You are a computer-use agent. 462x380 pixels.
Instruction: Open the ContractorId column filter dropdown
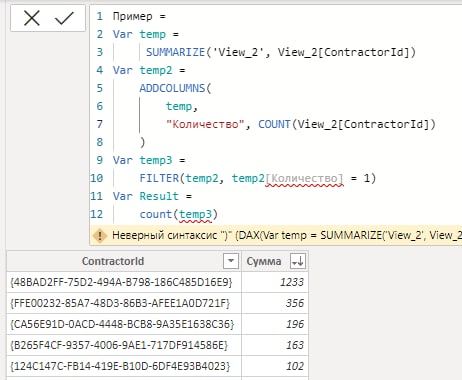[x=231, y=261]
